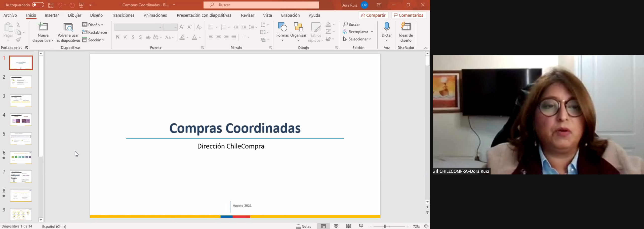
Task: Switch to the Insertar tab
Action: 52,15
